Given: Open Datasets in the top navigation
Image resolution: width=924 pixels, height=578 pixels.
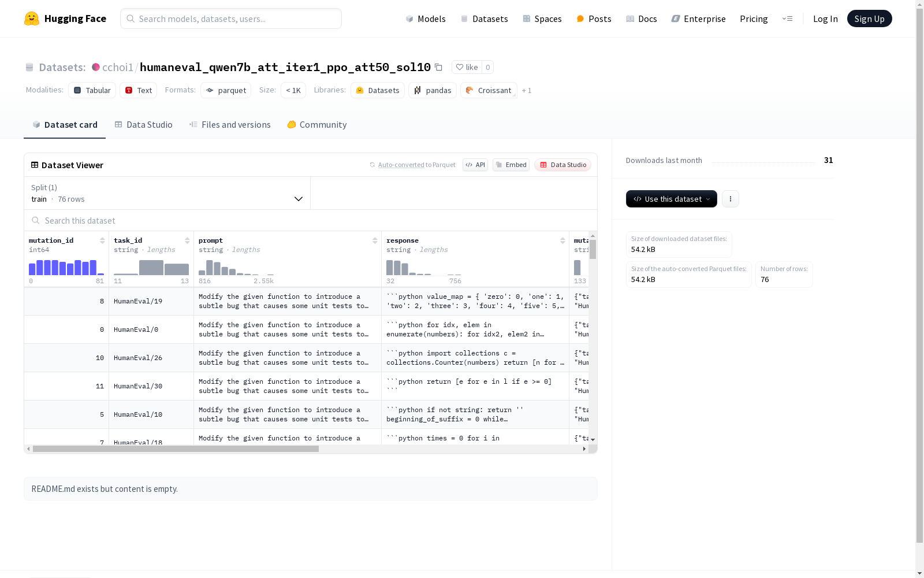Looking at the screenshot, I should click(x=484, y=18).
